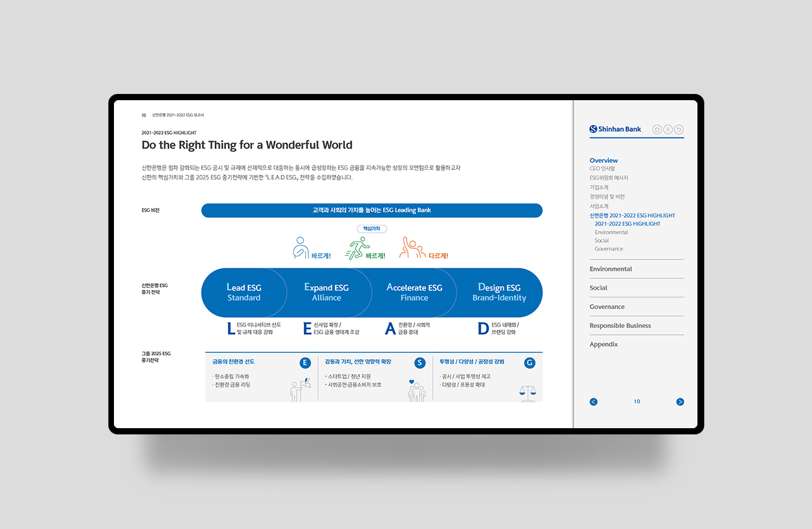Click the 탄소중립 가속화 bullet
Viewport: 812px width, 529px height.
pos(230,377)
